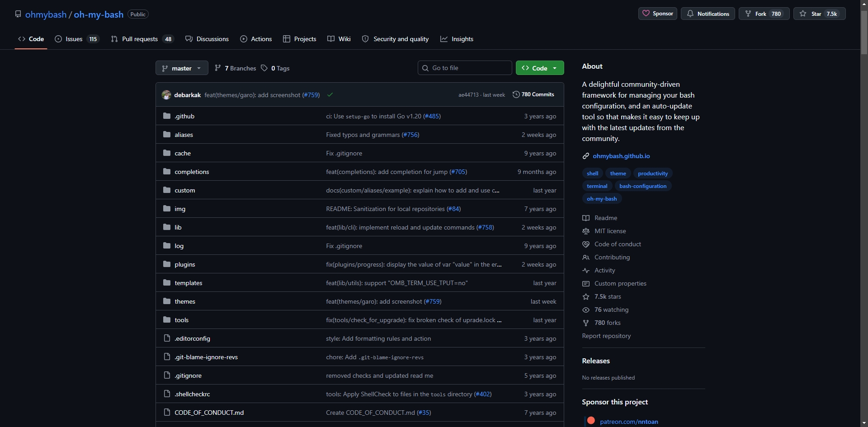Switch to the Projects tab
868x427 pixels.
point(299,39)
